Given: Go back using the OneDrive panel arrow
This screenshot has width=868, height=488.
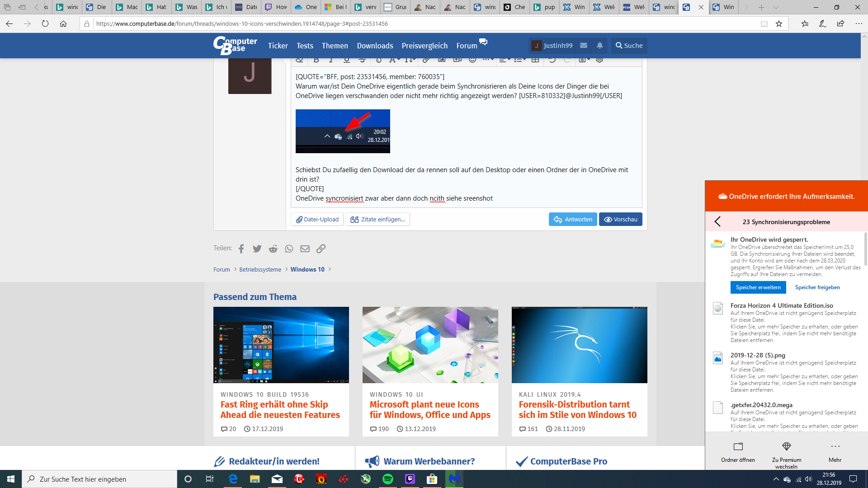Looking at the screenshot, I should [x=717, y=221].
